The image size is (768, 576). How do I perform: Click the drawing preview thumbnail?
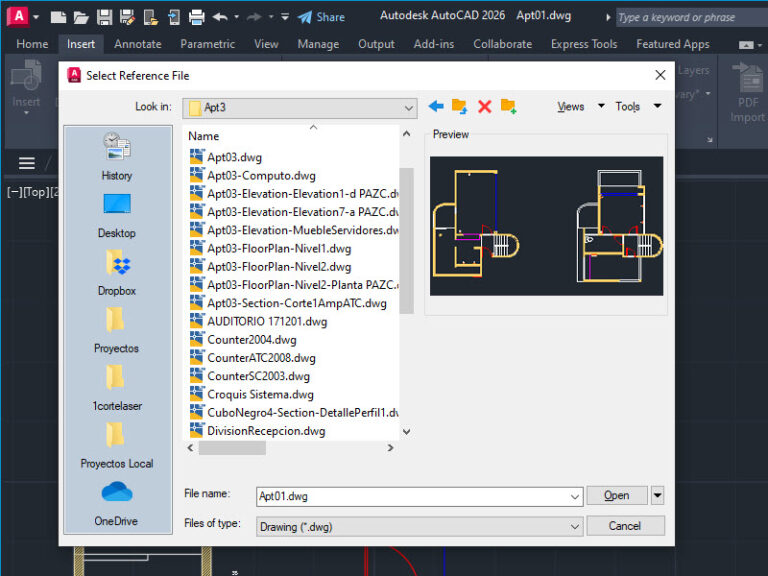pyautogui.click(x=546, y=226)
